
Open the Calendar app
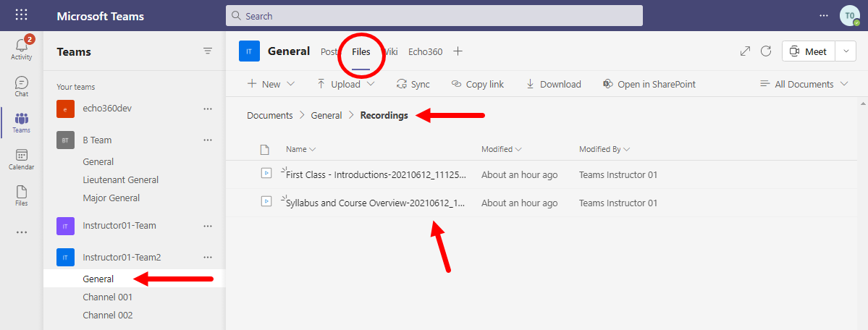pos(22,159)
